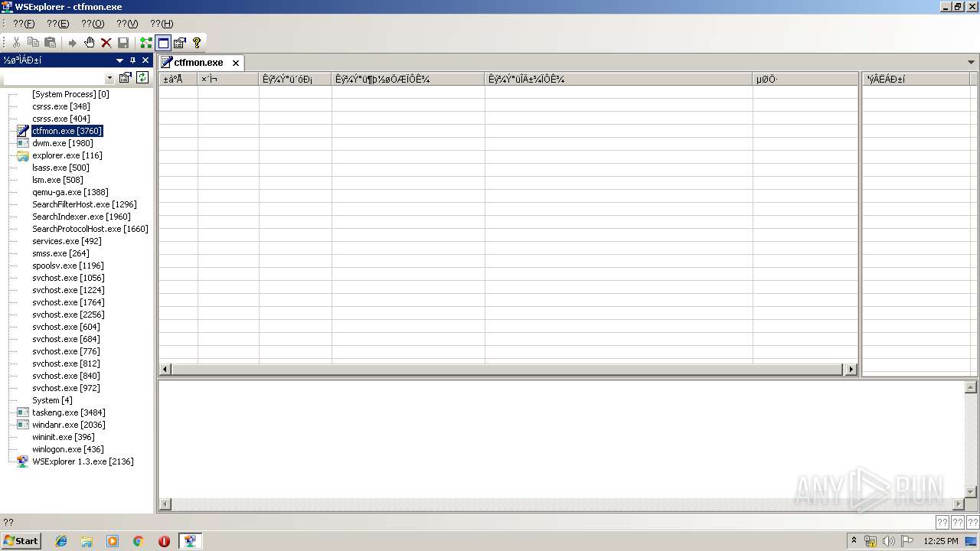This screenshot has width=980, height=551.
Task: Select smss.exe [264] process
Action: [x=60, y=253]
